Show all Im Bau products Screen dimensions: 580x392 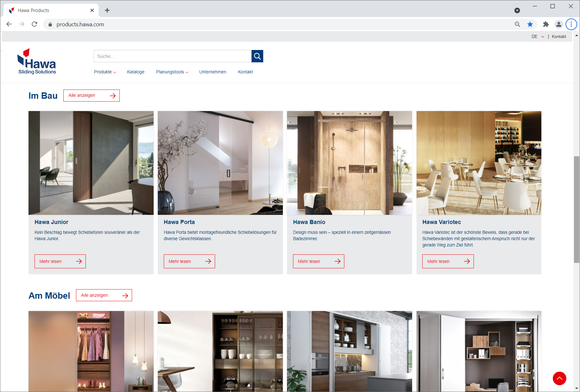92,96
